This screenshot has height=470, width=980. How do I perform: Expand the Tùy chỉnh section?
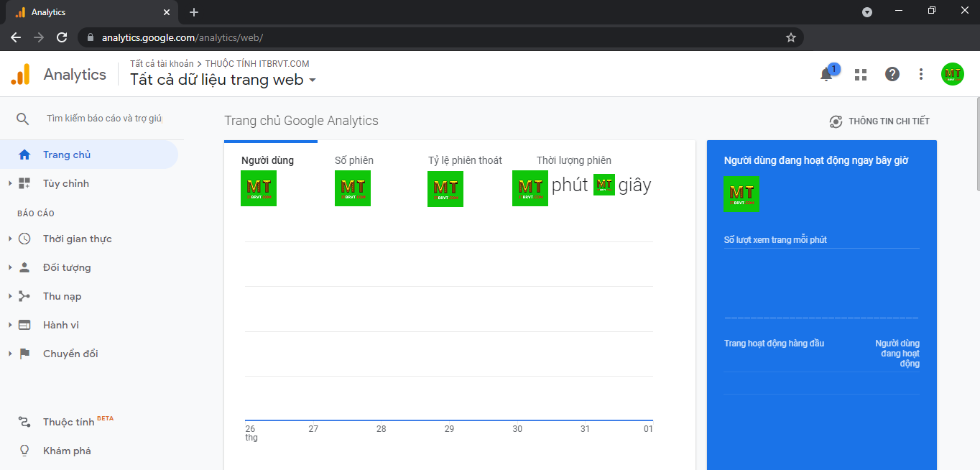tap(11, 183)
